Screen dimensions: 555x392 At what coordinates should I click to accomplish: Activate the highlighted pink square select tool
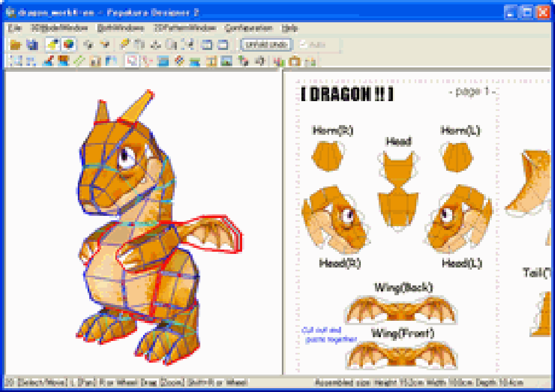click(x=132, y=61)
